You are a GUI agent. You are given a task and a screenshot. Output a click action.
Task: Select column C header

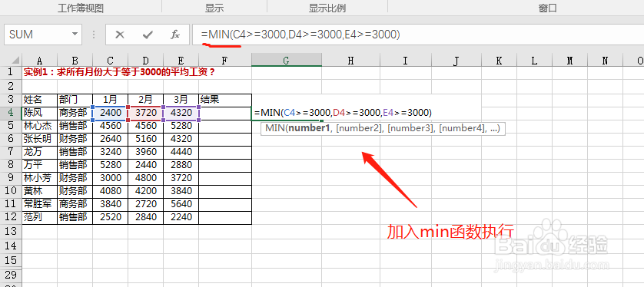click(x=110, y=61)
